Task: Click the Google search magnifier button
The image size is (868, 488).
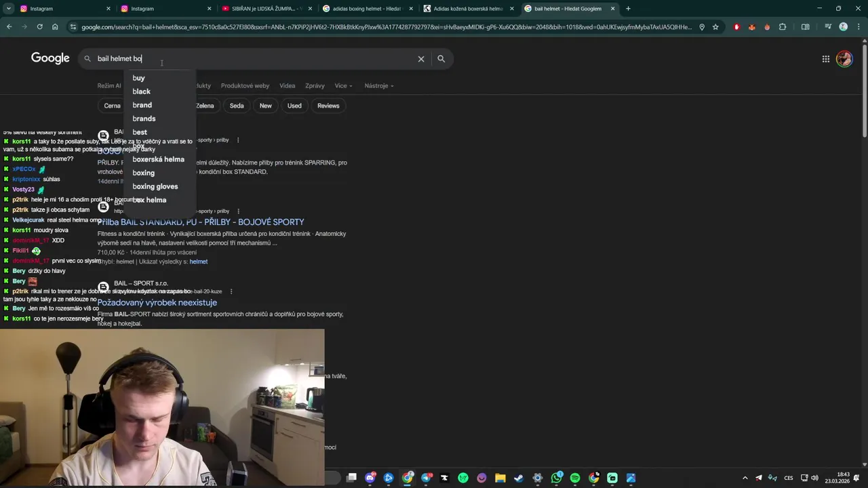Action: (x=441, y=59)
